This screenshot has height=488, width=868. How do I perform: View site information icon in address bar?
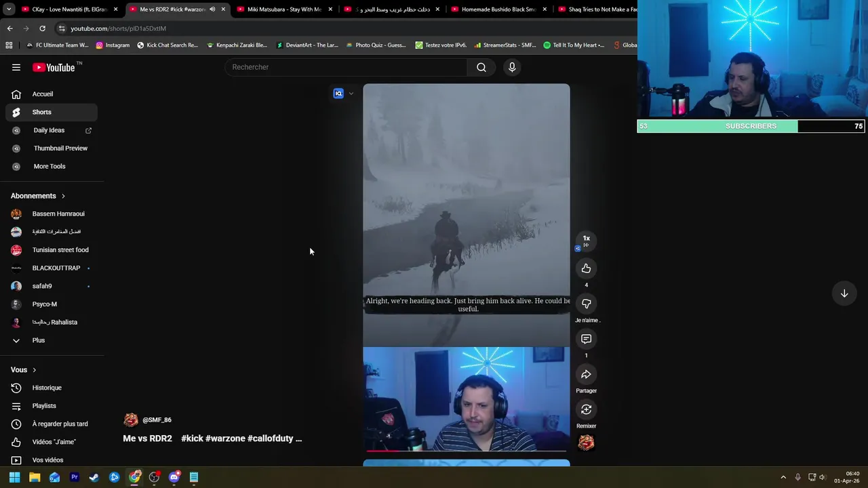point(62,28)
